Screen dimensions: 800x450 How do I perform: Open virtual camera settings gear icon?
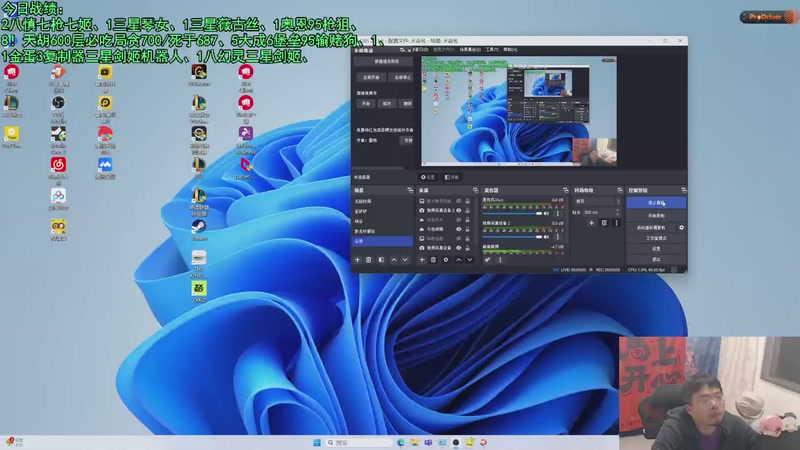(x=682, y=228)
